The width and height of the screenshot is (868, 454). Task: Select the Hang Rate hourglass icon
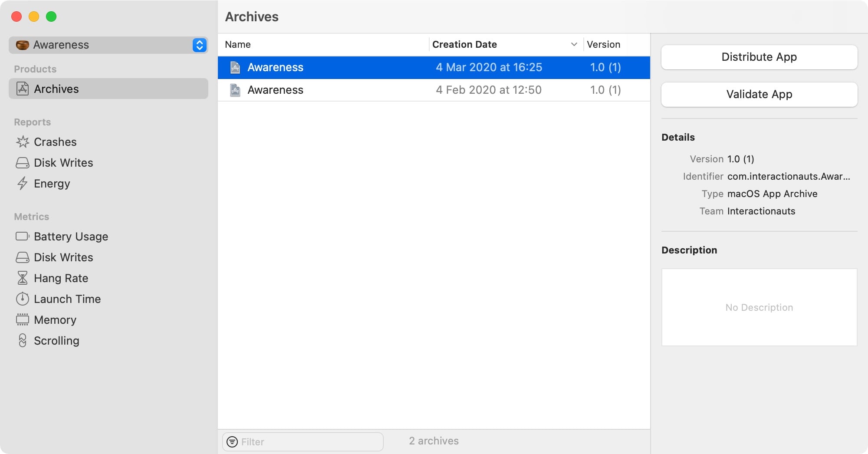(23, 278)
